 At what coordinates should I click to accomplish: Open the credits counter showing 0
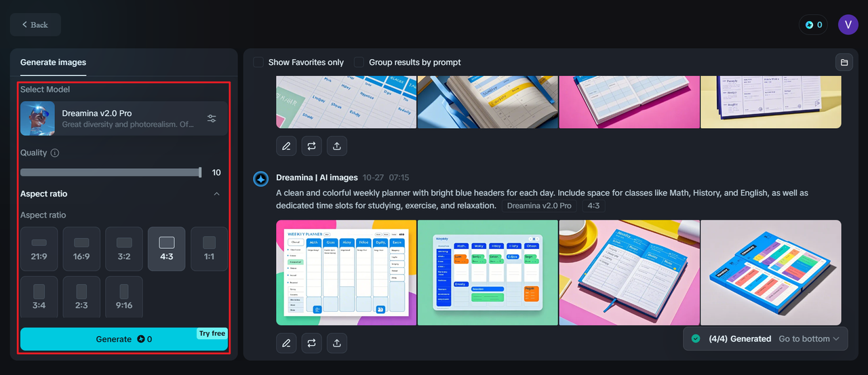813,25
